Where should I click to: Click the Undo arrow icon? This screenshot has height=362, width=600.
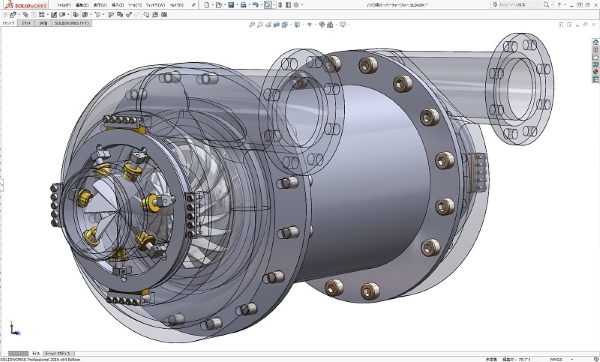(255, 5)
